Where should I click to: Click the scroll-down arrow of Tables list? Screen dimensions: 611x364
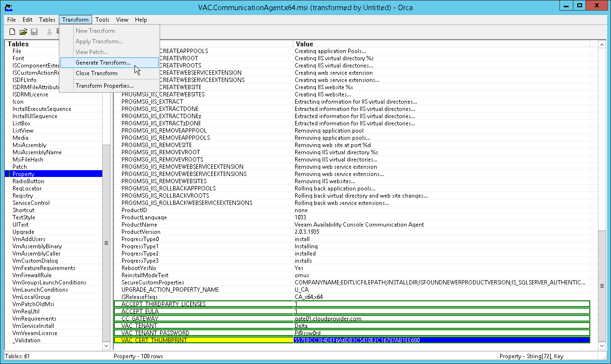107,346
